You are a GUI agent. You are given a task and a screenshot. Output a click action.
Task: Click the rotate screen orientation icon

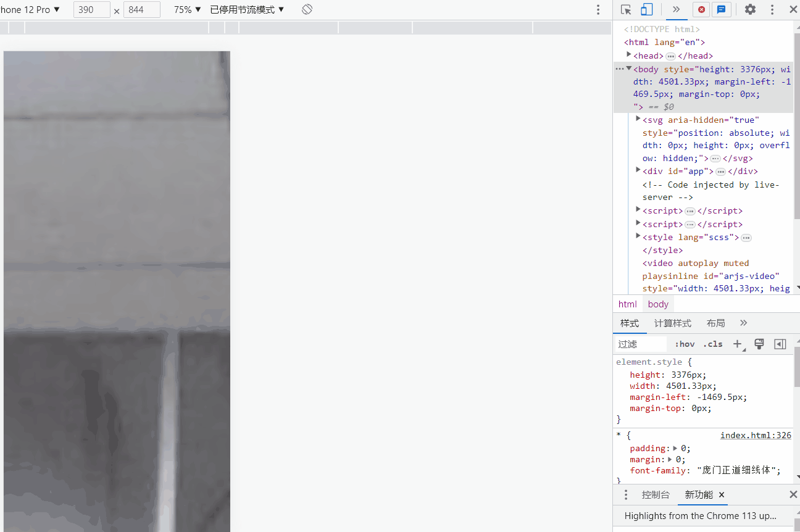pyautogui.click(x=307, y=10)
